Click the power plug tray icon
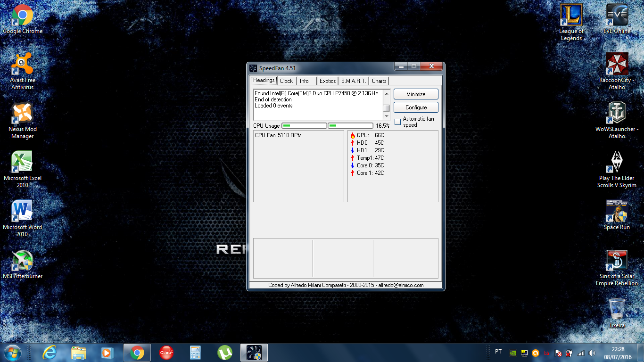644x362 pixels. click(569, 353)
